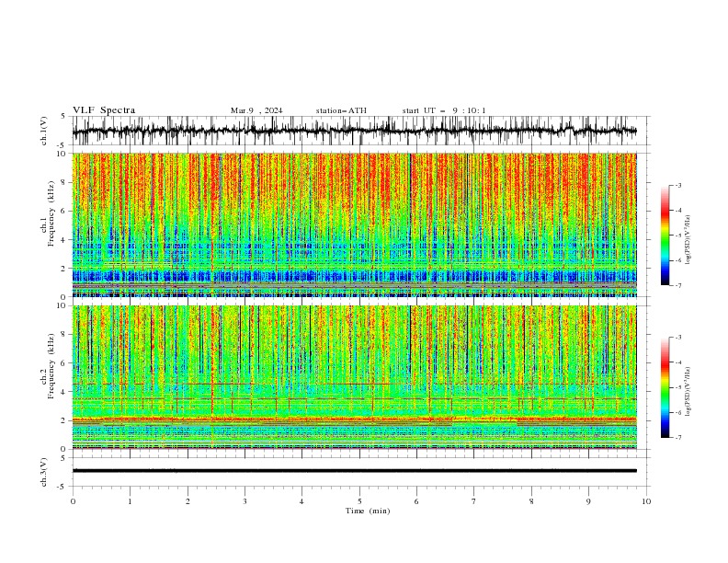Click the ch.2 colorbar "log(PSD)(V²/Hz)" label
Screen dimensions: 728x563
tap(688, 391)
